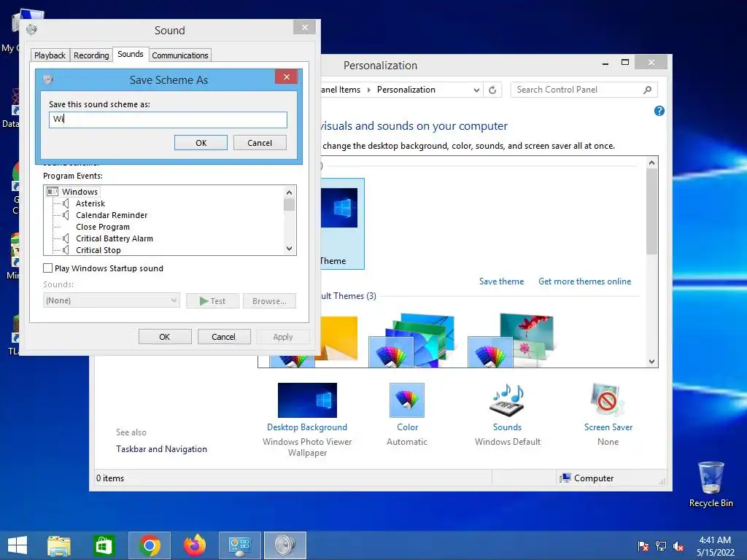The image size is (747, 560).
Task: Select the flowers default theme thumbnail
Action: point(511,340)
